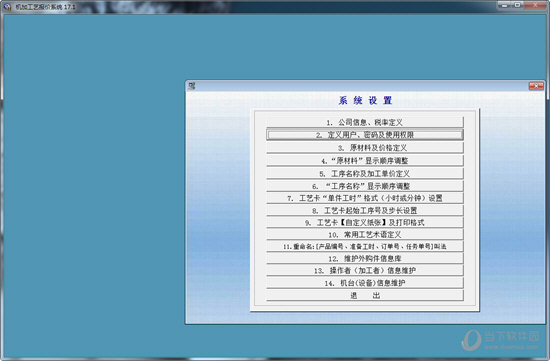Close the 系统设置 dialog window
This screenshot has width=550, height=361.
tap(536, 86)
